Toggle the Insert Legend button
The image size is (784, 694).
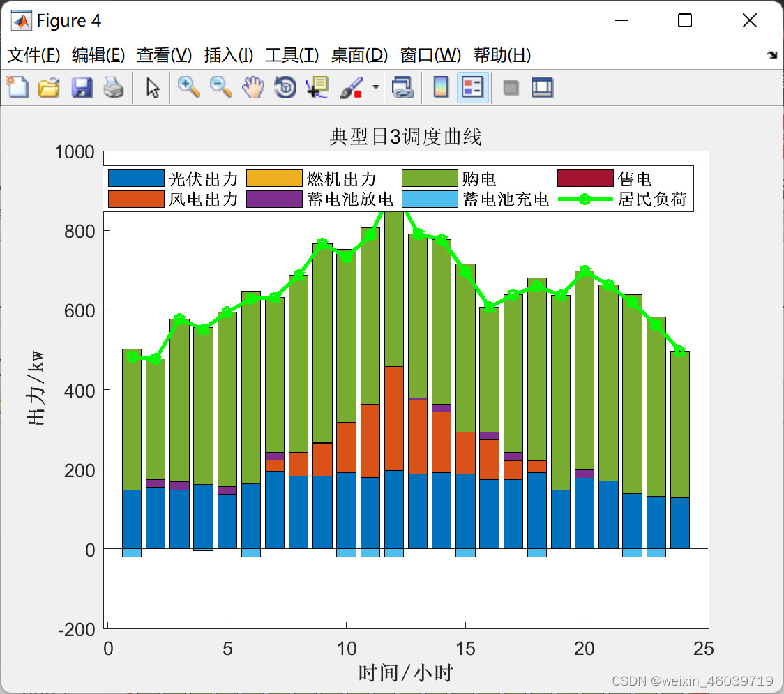pyautogui.click(x=472, y=87)
